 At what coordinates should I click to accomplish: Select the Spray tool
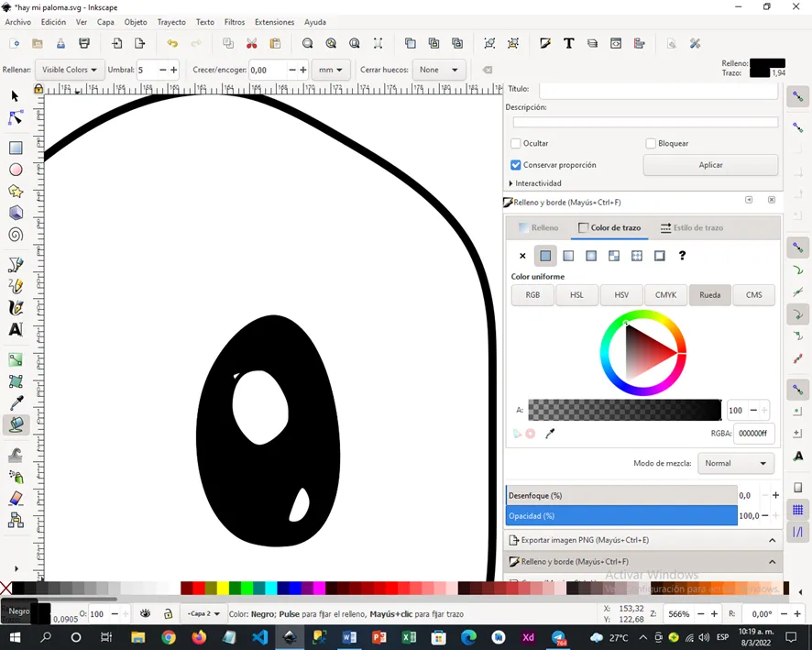(x=16, y=477)
